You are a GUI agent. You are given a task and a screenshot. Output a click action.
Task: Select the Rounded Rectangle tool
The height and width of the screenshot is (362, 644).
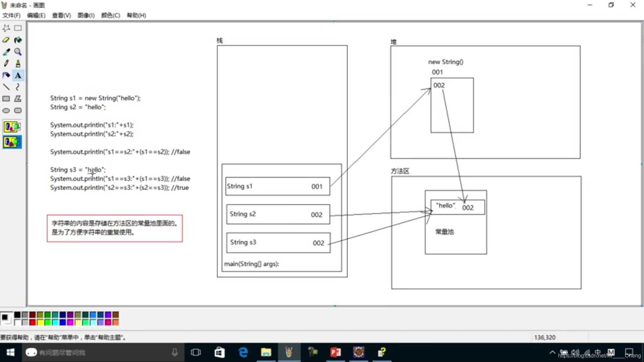click(18, 110)
